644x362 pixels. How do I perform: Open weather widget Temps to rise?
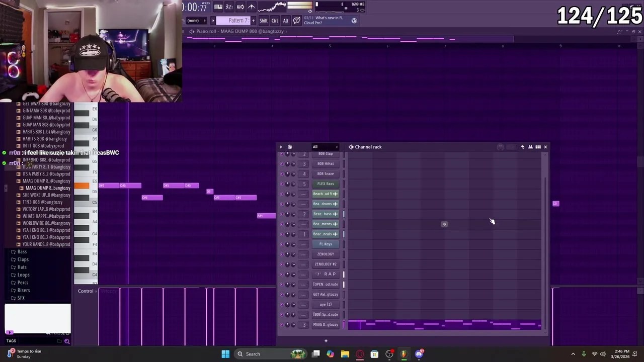[25, 354]
